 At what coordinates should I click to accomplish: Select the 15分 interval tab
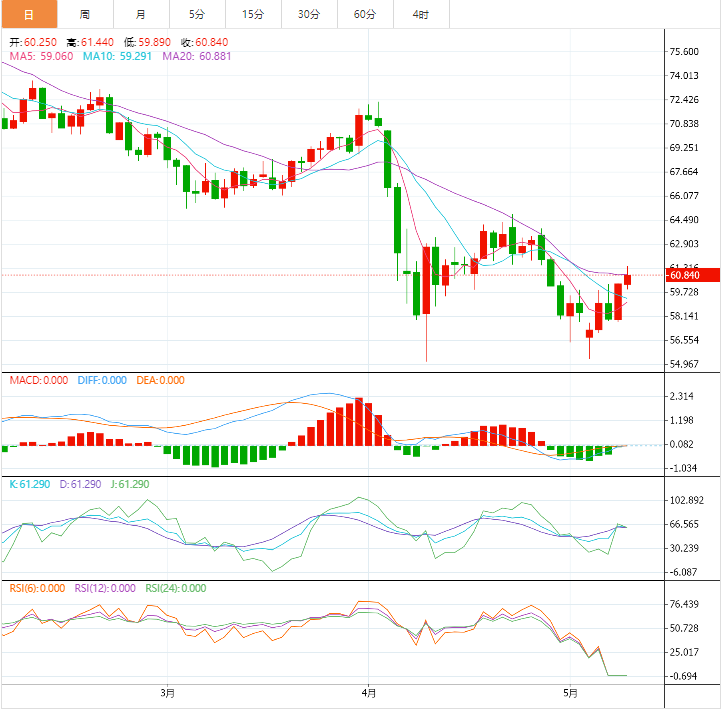[253, 14]
